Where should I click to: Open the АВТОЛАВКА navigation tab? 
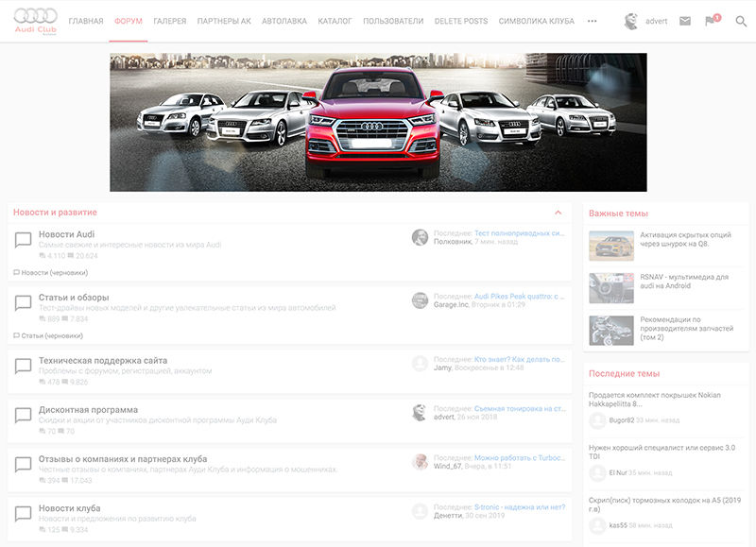point(284,21)
